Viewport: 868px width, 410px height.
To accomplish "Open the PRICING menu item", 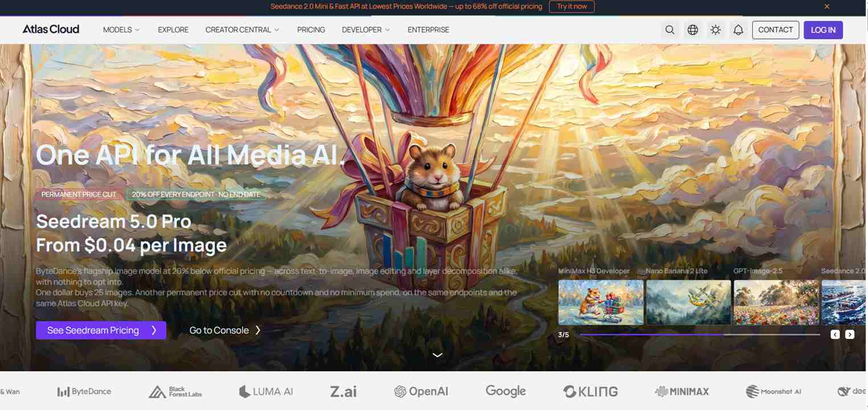I will [x=311, y=30].
